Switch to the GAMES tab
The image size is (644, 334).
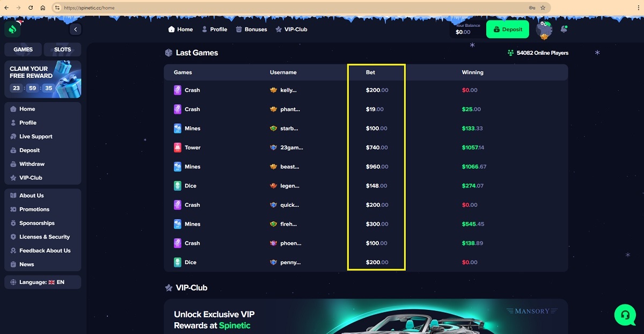[23, 49]
